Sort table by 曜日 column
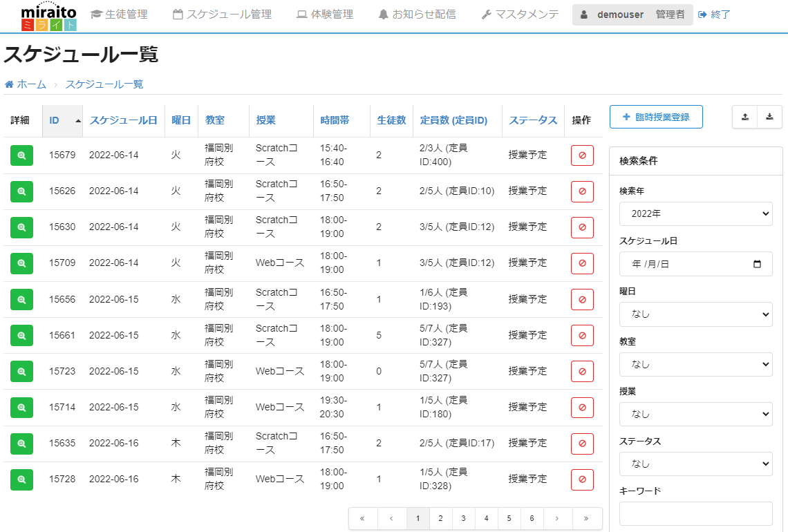The width and height of the screenshot is (788, 532). pyautogui.click(x=181, y=121)
